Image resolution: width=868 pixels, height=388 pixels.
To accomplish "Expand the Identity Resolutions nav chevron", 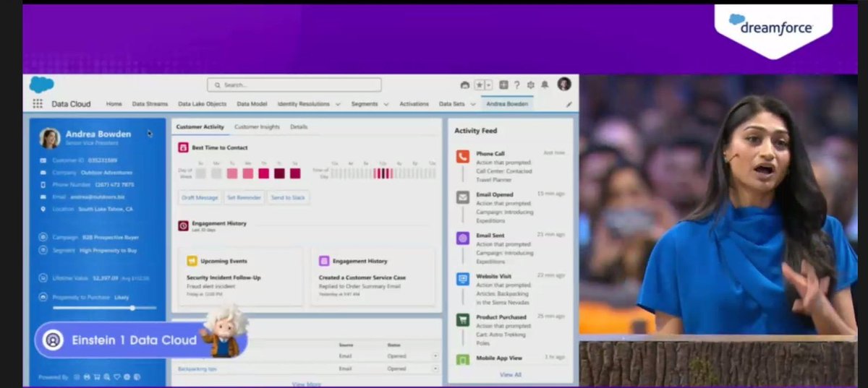I will tap(338, 104).
